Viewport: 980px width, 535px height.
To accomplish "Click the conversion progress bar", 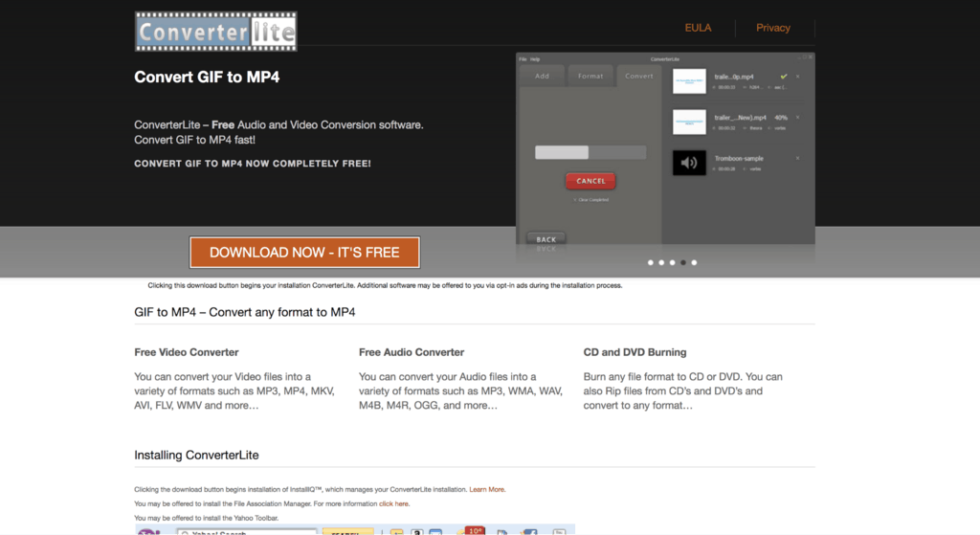I will [x=590, y=152].
